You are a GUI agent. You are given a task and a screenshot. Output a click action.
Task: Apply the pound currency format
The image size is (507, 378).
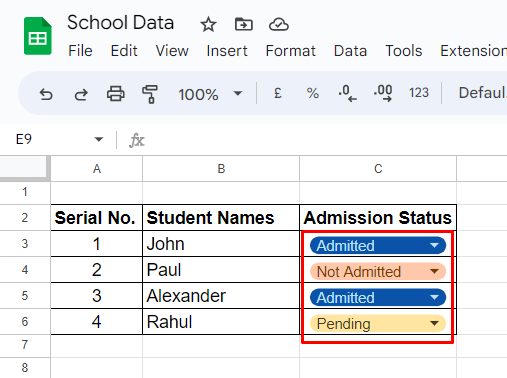coord(278,93)
